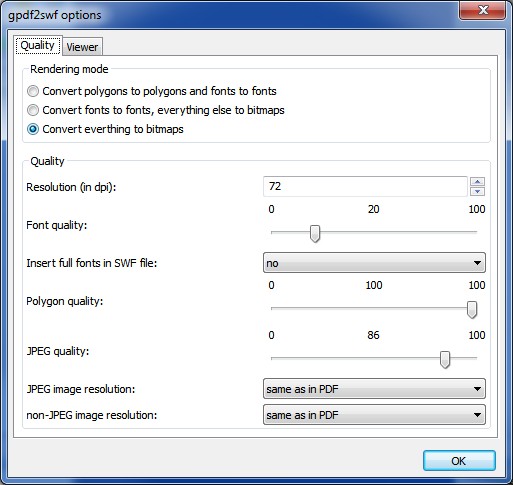
Task: Click the non-JPEG image resolution label
Action: [x=92, y=415]
